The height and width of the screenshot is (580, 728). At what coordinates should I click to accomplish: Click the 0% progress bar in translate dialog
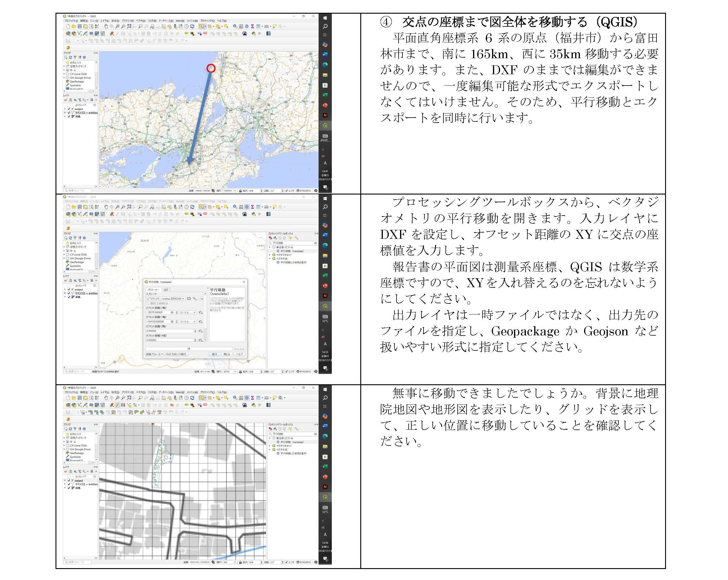[189, 349]
